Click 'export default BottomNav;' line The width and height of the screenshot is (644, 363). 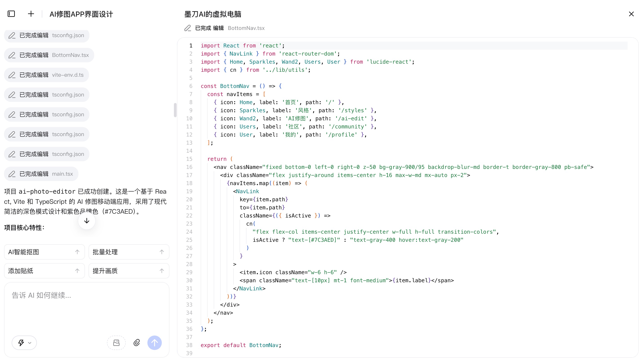[241, 345]
